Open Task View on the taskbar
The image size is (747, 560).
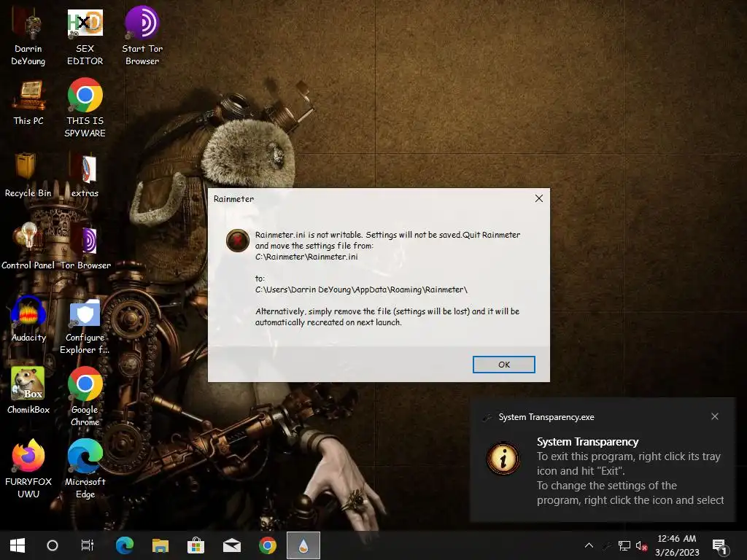88,545
